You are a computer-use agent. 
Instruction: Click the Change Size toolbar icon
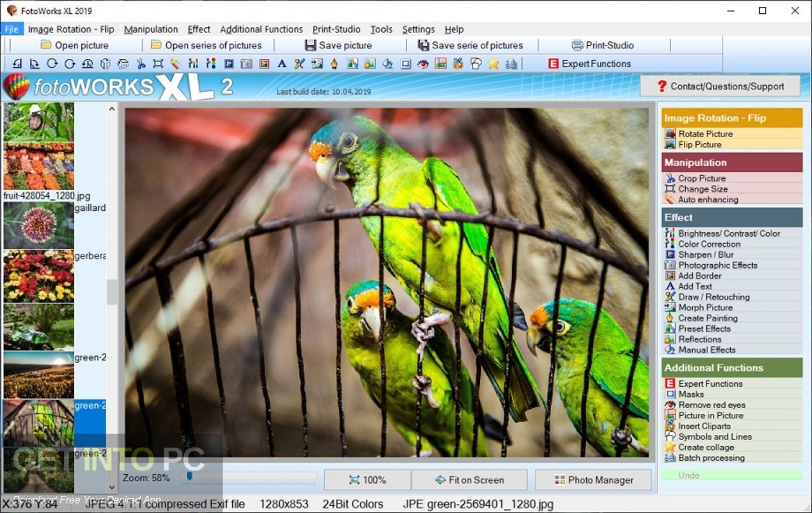click(158, 63)
